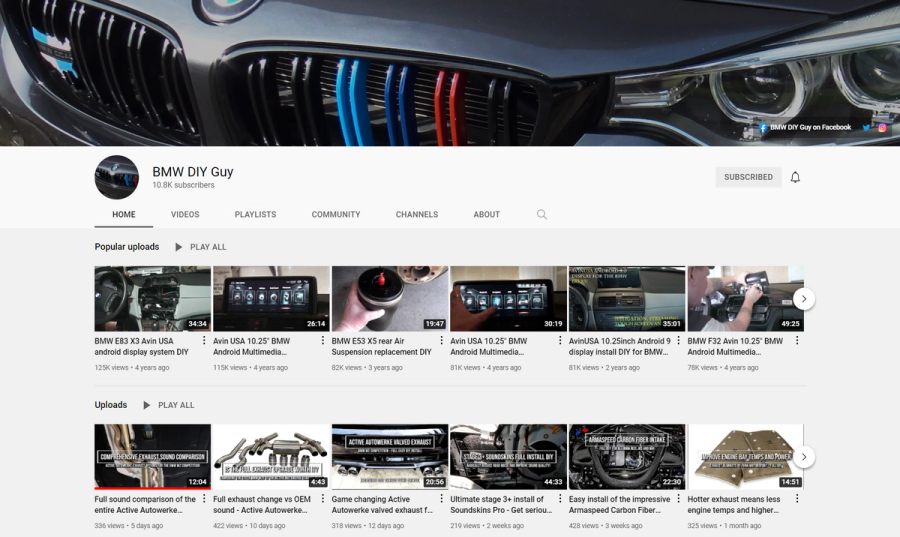Screen dimensions: 900x537
Task: Open the 26:14 video thumbnail
Action: click(x=271, y=299)
